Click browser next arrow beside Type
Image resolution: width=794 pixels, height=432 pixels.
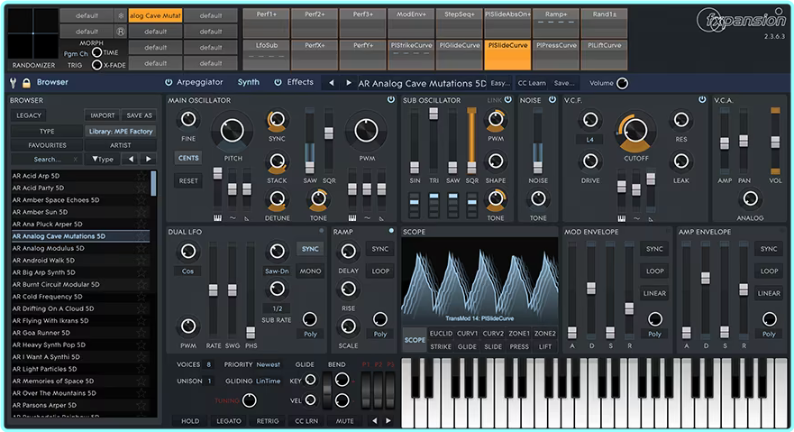pos(148,159)
